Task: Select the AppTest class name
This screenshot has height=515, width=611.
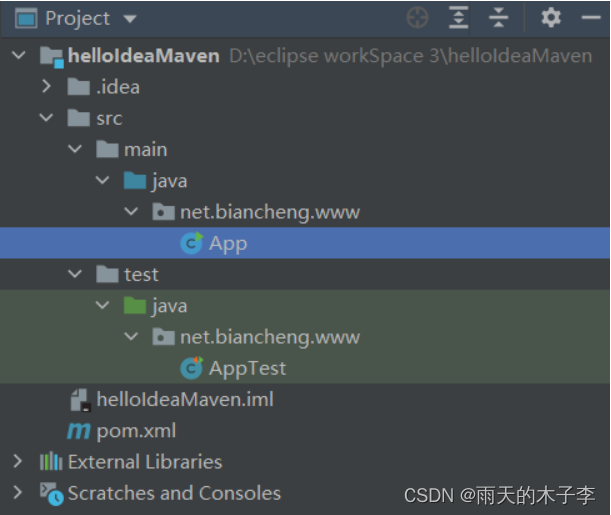Action: (247, 369)
